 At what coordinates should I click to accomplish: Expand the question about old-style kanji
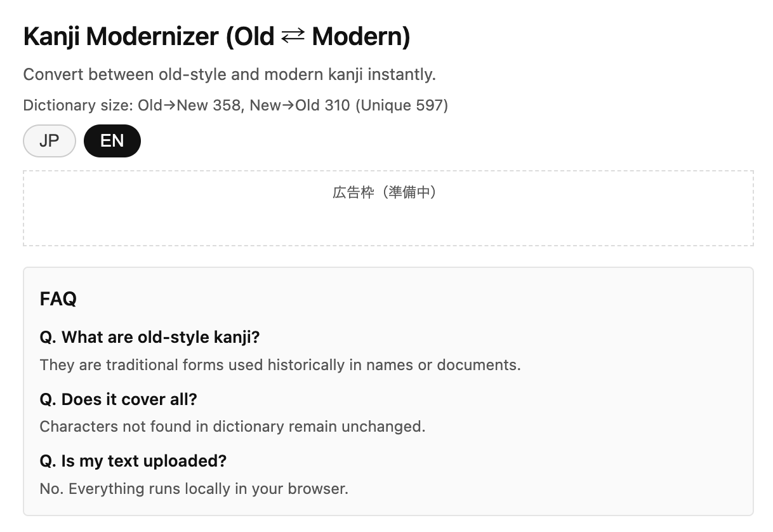[150, 337]
